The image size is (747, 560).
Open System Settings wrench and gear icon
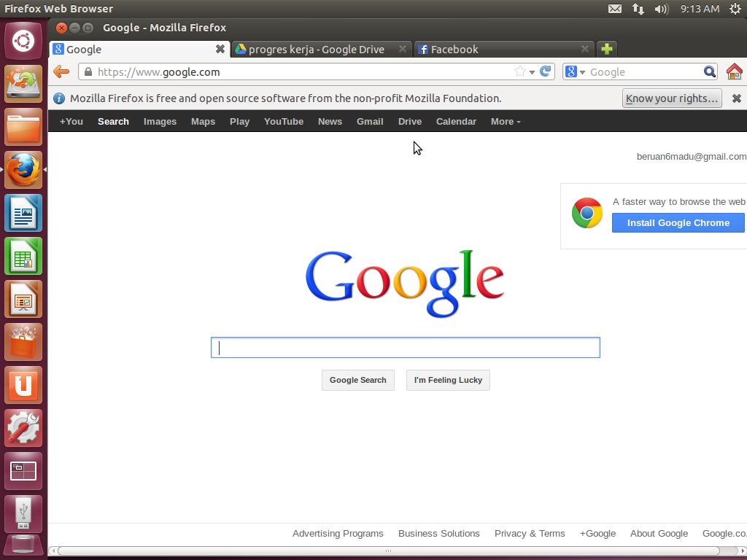pos(23,427)
